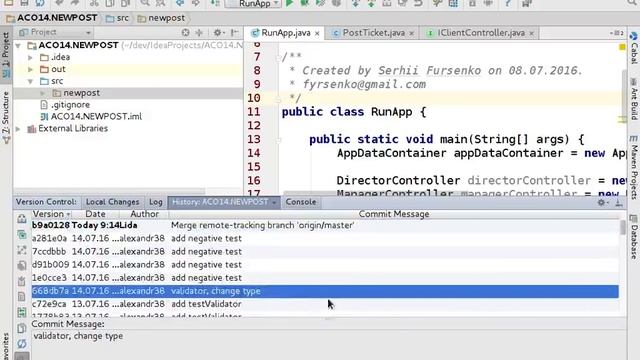This screenshot has width=640, height=360.
Task: Select commit b9a0128 Merge remote-tracking branch
Action: tap(325, 225)
